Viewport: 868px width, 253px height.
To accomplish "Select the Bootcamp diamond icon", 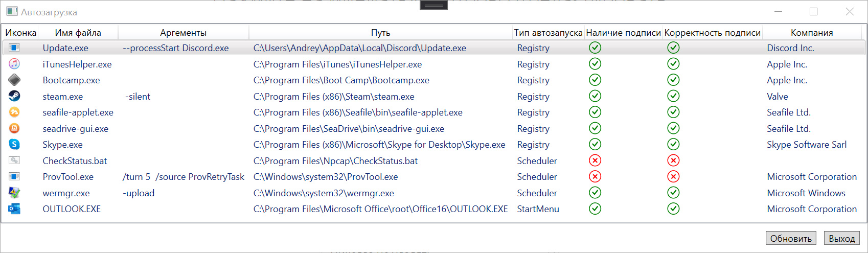I will pyautogui.click(x=14, y=80).
